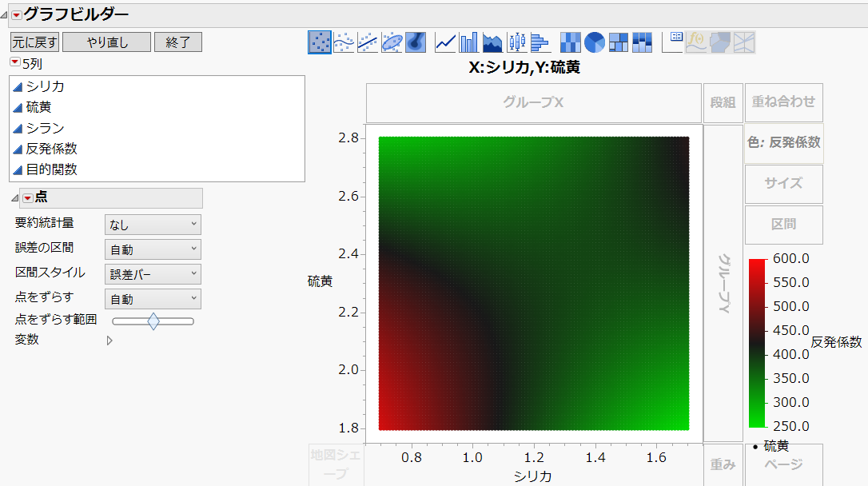This screenshot has height=486, width=868.
Task: Select the Line chart element icon
Action: [x=445, y=42]
